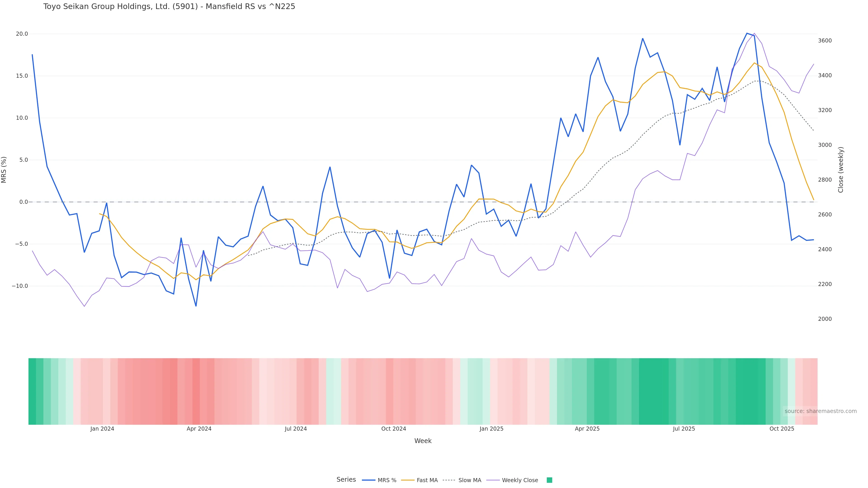Click the 'Oct 2024' x-axis tick label
Viewport: 868px width, 488px height.
(394, 429)
